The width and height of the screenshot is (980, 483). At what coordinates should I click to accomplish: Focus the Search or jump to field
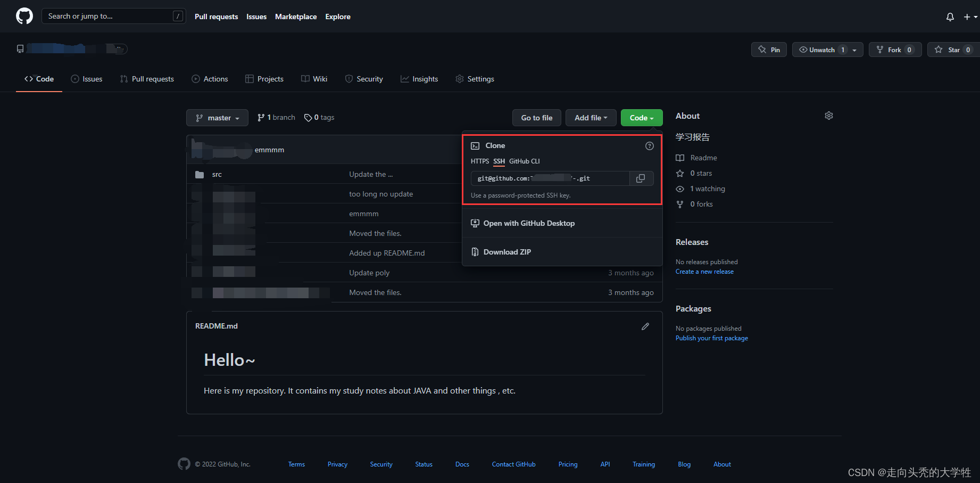(114, 16)
